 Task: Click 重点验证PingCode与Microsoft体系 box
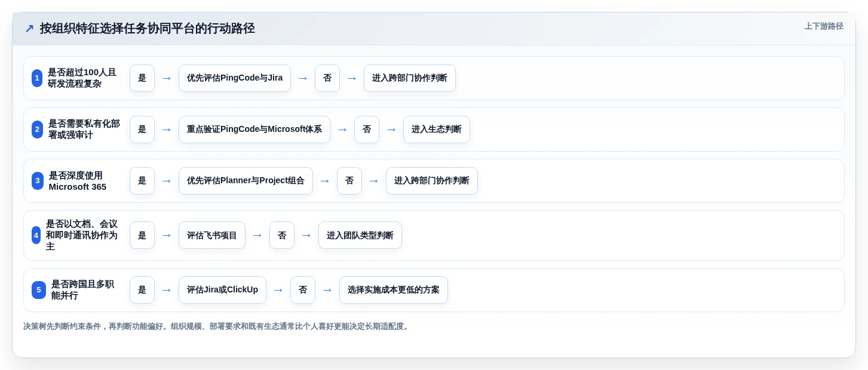[x=254, y=129]
